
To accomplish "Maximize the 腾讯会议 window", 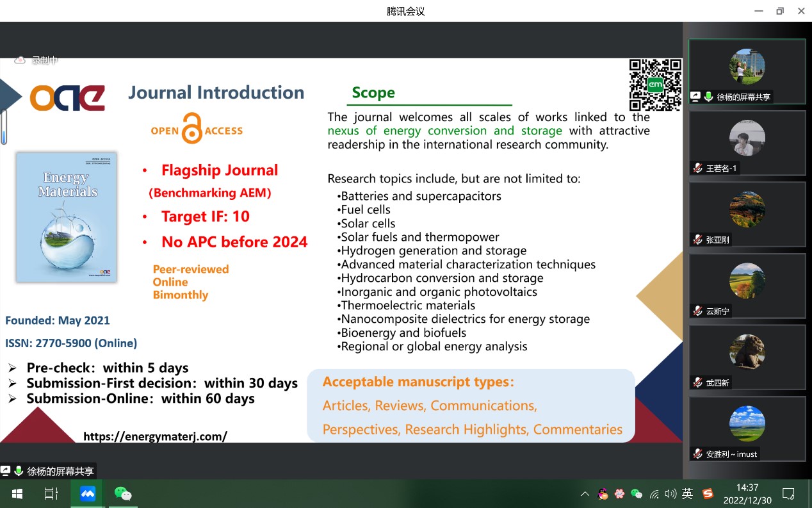I will click(x=780, y=11).
